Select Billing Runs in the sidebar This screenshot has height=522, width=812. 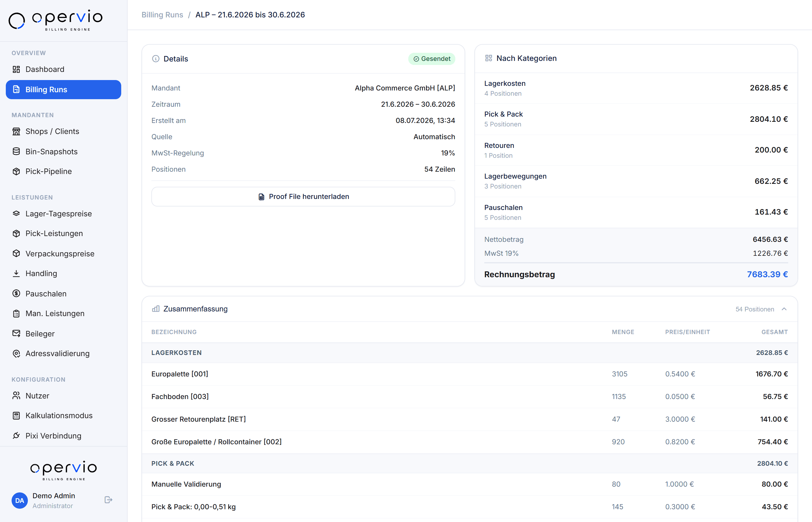point(64,90)
